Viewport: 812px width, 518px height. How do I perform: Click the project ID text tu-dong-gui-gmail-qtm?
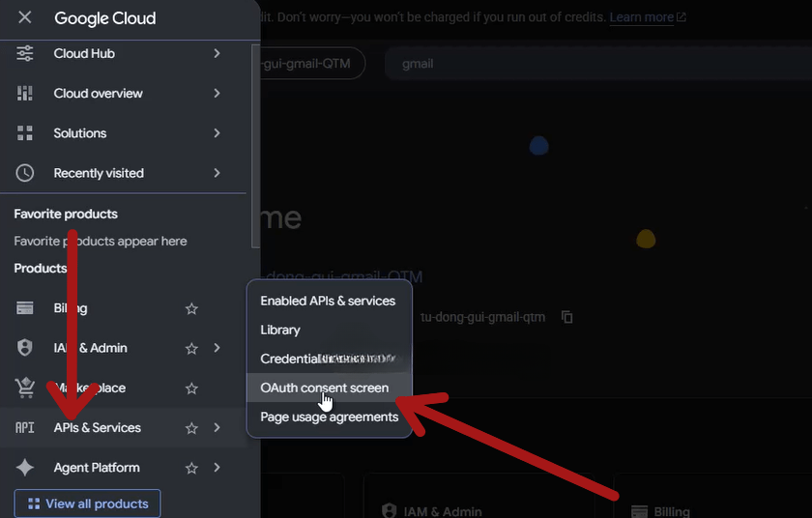pos(482,317)
